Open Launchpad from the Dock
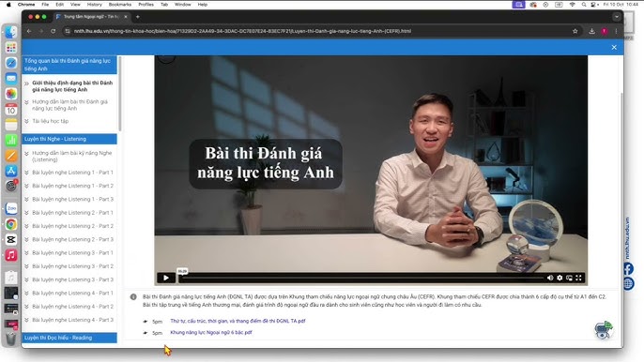Viewport: 644px width, 362px height. 11,48
